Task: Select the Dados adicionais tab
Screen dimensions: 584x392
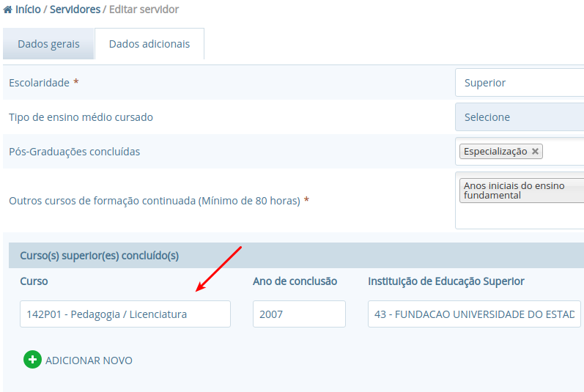Action: coord(149,44)
